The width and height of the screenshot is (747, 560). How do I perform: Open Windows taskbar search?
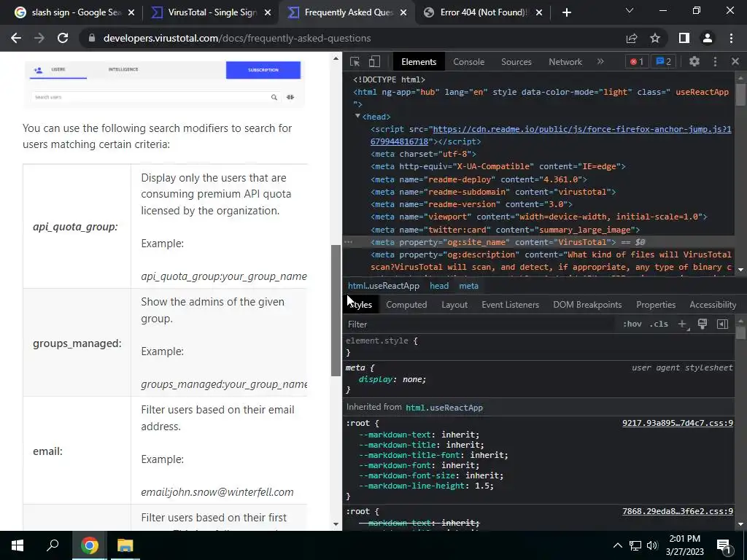pos(53,545)
